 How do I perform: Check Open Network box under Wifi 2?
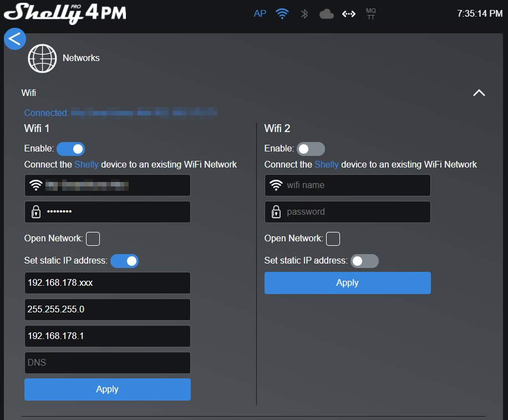tap(333, 239)
